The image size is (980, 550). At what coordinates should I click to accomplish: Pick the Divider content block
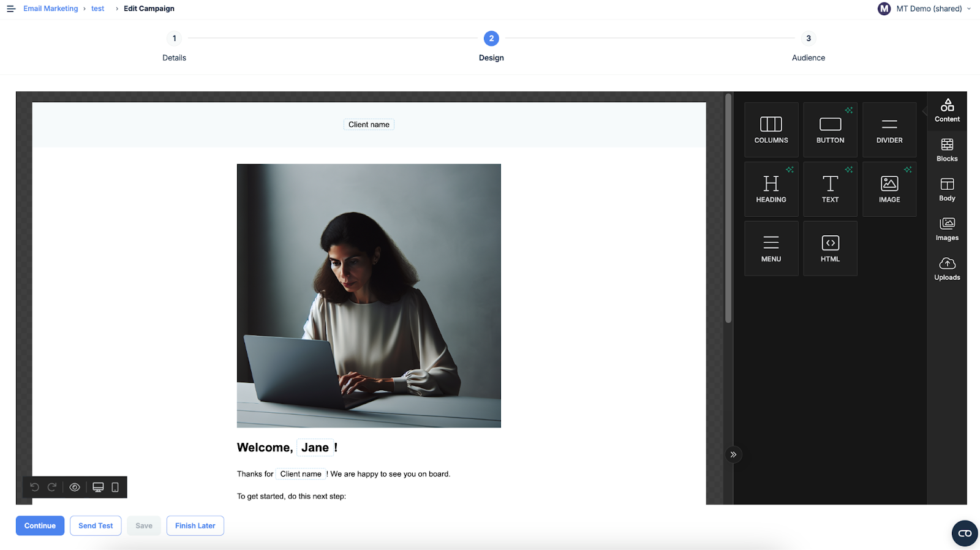pyautogui.click(x=889, y=130)
